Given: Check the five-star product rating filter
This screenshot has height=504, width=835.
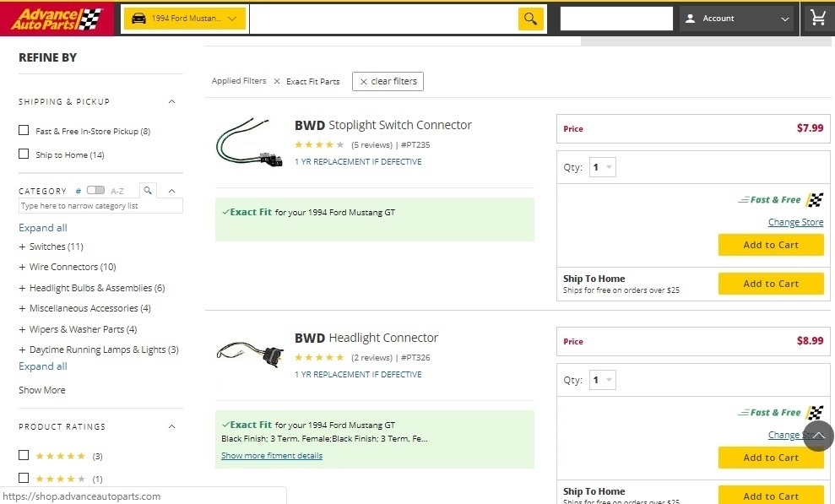Looking at the screenshot, I should click(24, 455).
